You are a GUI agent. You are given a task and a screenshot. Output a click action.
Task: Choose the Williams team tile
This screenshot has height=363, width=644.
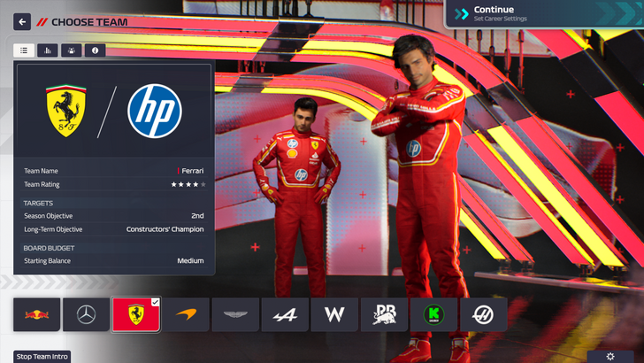pos(334,314)
